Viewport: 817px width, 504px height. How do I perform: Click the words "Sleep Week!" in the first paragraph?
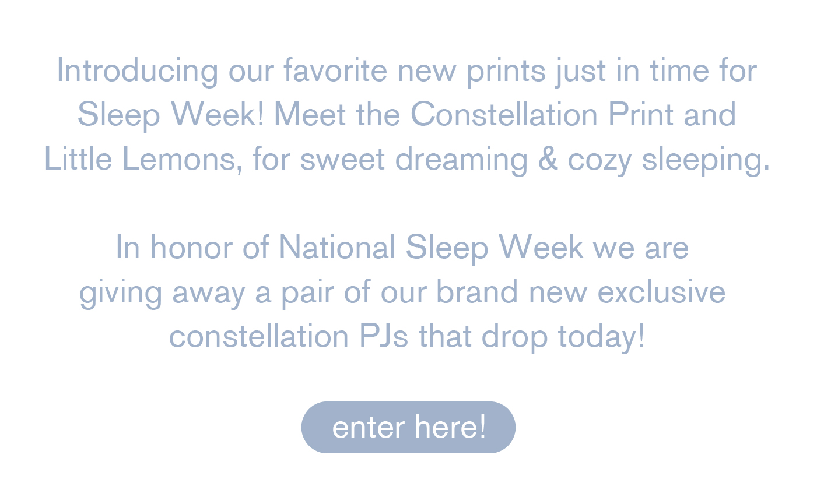click(x=171, y=114)
